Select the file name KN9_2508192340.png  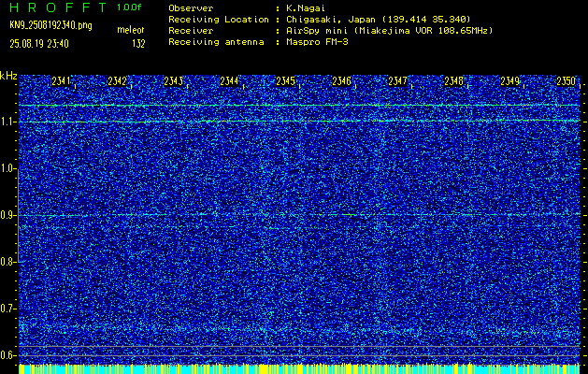click(x=50, y=25)
